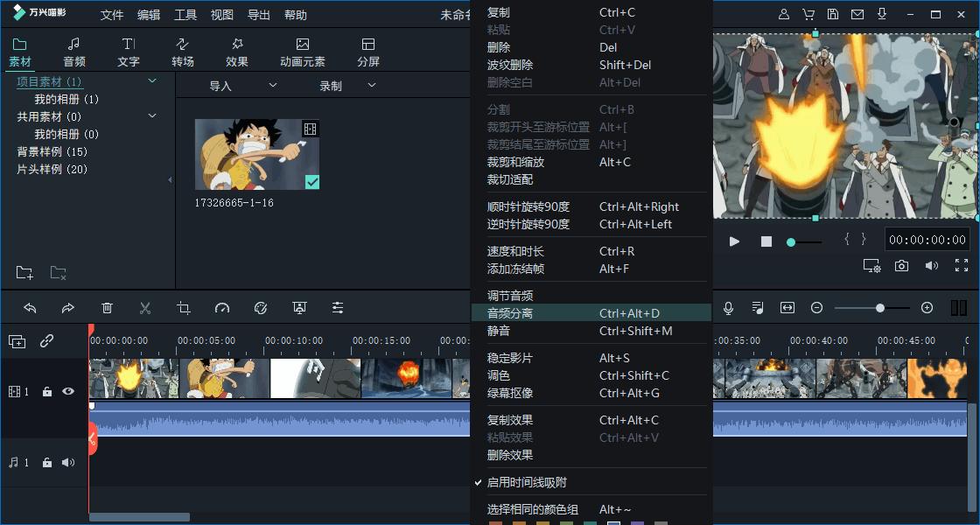980x525 pixels.
Task: Click the Delete (trash) toolbar icon
Action: [x=107, y=308]
